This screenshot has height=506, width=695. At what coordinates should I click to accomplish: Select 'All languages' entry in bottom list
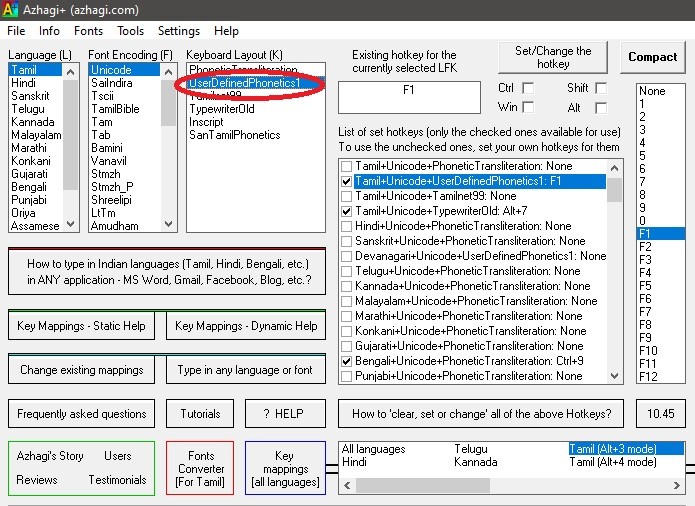(373, 449)
